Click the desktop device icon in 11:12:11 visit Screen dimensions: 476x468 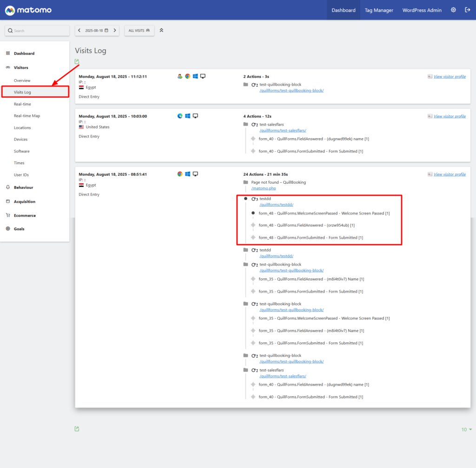(203, 76)
